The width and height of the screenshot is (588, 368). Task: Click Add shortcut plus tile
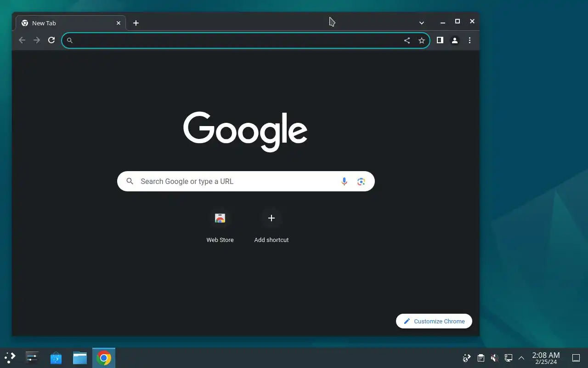[271, 225]
